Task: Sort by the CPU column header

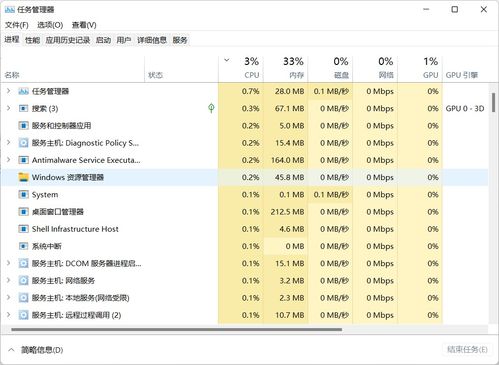Action: point(241,68)
